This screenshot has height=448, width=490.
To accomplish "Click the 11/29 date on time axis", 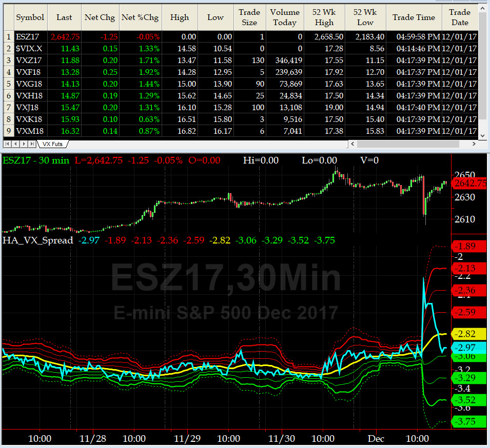I will pos(187,439).
